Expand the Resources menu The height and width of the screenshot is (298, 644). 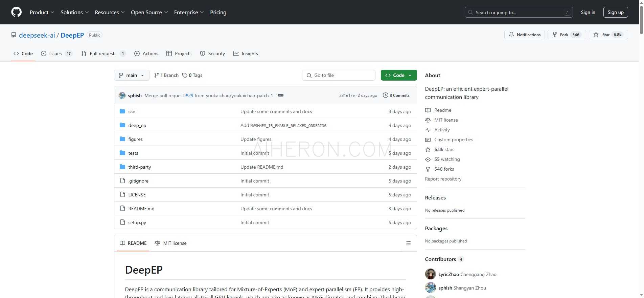(x=110, y=12)
